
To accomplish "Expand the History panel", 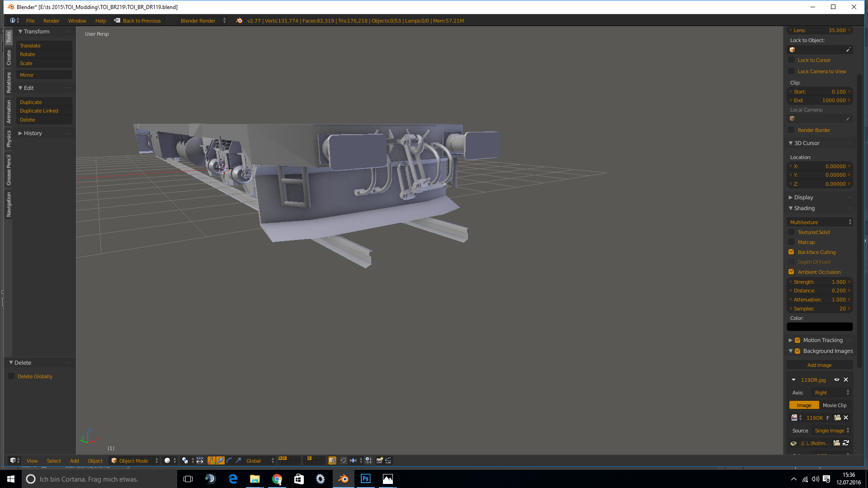I will 33,133.
